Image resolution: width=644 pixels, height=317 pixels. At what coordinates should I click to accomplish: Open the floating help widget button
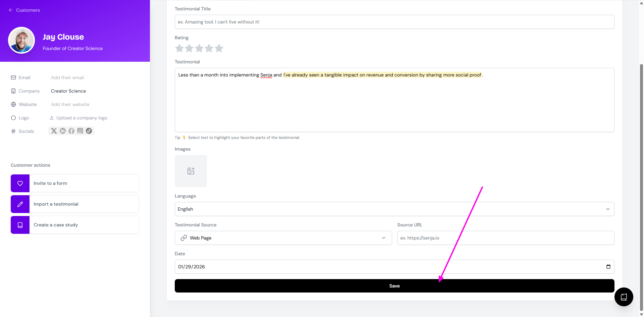pos(624,297)
